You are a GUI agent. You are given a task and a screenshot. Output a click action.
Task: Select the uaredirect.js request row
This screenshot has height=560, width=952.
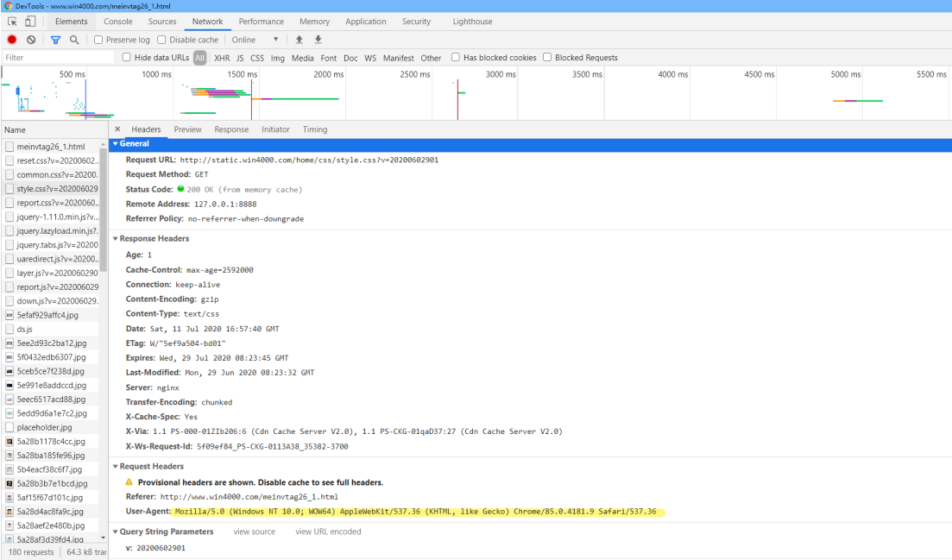pos(52,259)
